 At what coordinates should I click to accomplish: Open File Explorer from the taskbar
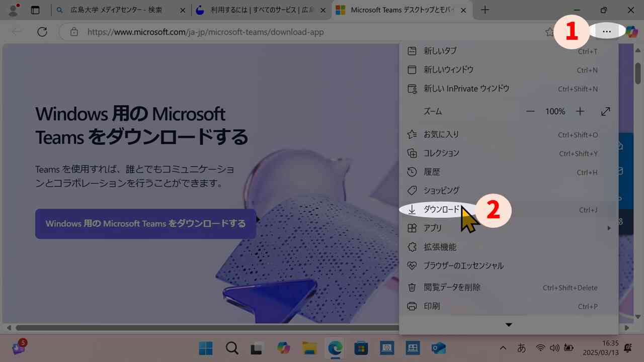[309, 348]
